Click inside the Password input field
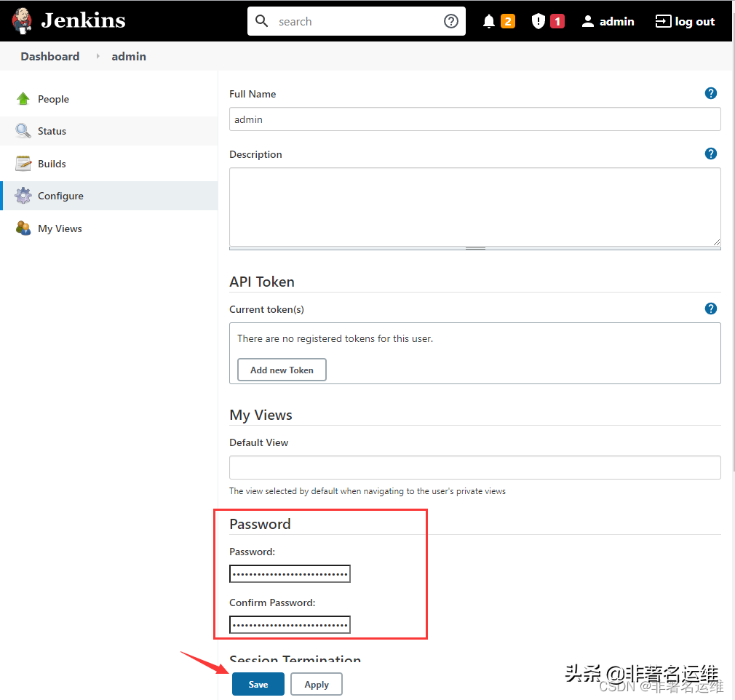735x700 pixels. pyautogui.click(x=289, y=573)
